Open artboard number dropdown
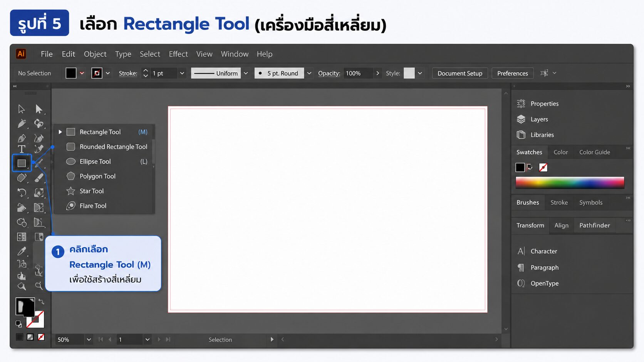Viewport: 644px width, 362px height. click(x=147, y=340)
